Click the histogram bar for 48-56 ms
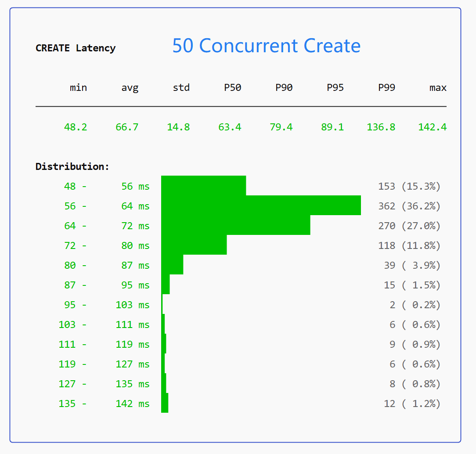The height and width of the screenshot is (454, 476). tap(203, 185)
